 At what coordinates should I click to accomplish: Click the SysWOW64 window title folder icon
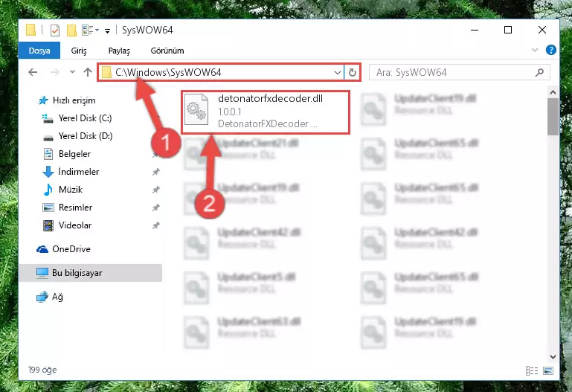(x=31, y=30)
